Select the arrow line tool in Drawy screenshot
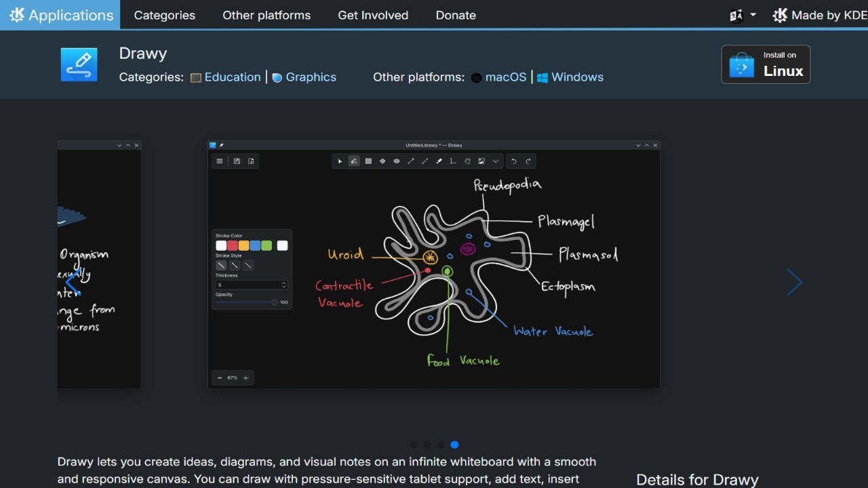 tap(411, 161)
